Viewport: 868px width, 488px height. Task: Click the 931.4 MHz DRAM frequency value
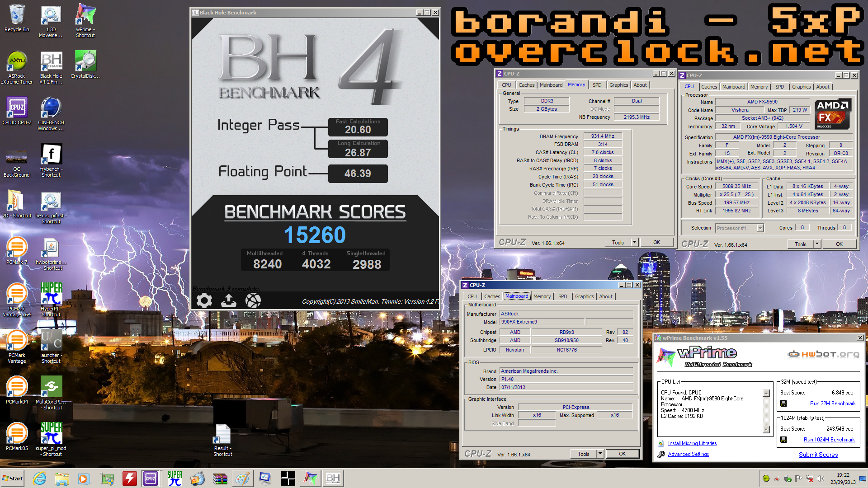click(x=603, y=136)
